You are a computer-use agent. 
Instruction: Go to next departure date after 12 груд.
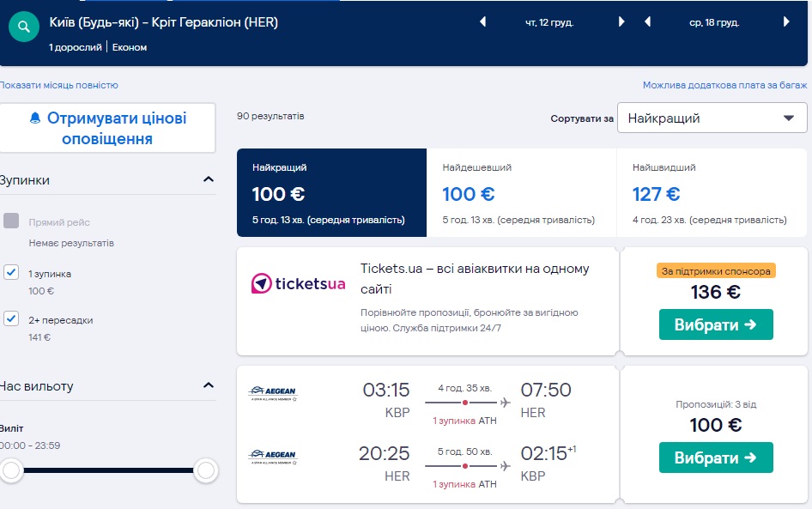click(621, 22)
